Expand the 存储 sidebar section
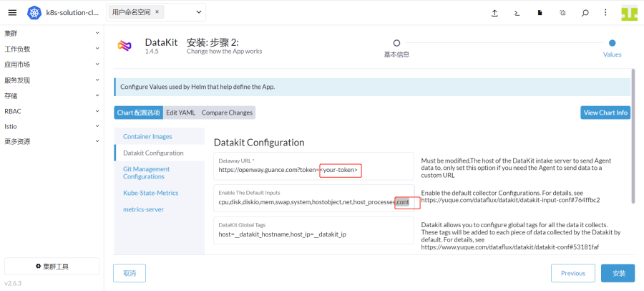This screenshot has height=291, width=644. [x=52, y=95]
